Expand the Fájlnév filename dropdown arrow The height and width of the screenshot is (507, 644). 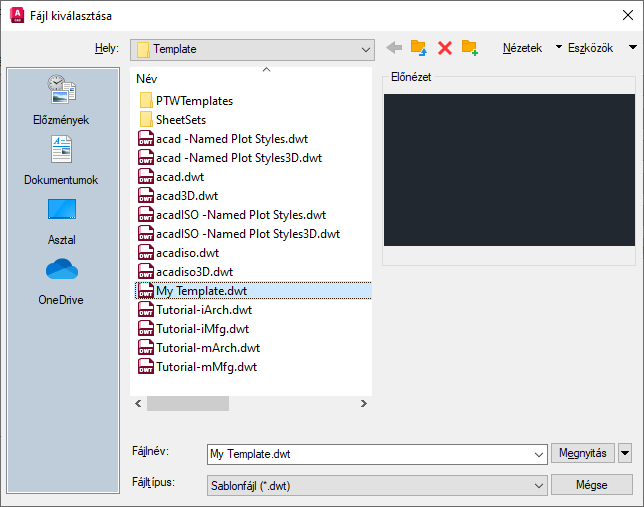pyautogui.click(x=538, y=454)
